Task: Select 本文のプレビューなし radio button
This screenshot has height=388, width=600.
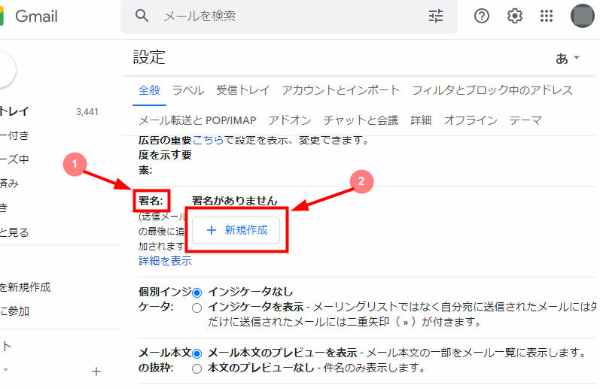Action: [x=197, y=369]
